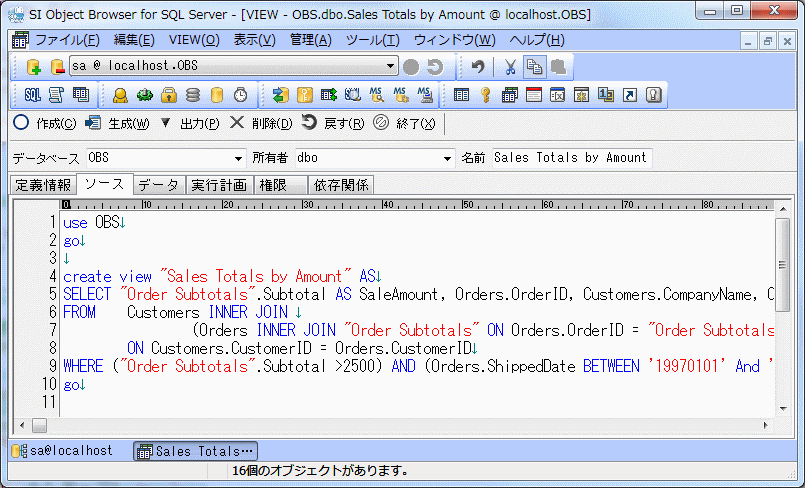Switch to the 実行計画 tab

pos(218,185)
